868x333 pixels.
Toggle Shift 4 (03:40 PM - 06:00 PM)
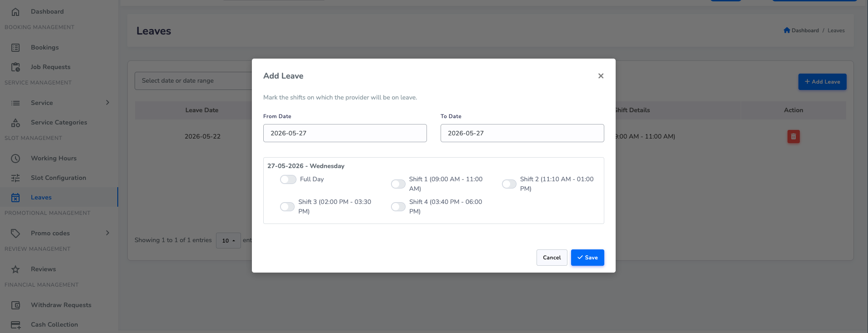(x=398, y=207)
